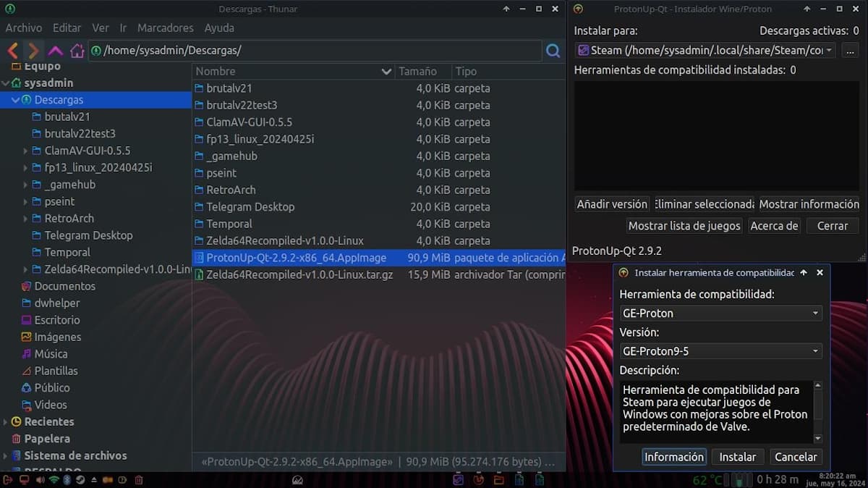Go back with the Thunar back arrow
Screen dimensions: 868x488
coord(12,51)
